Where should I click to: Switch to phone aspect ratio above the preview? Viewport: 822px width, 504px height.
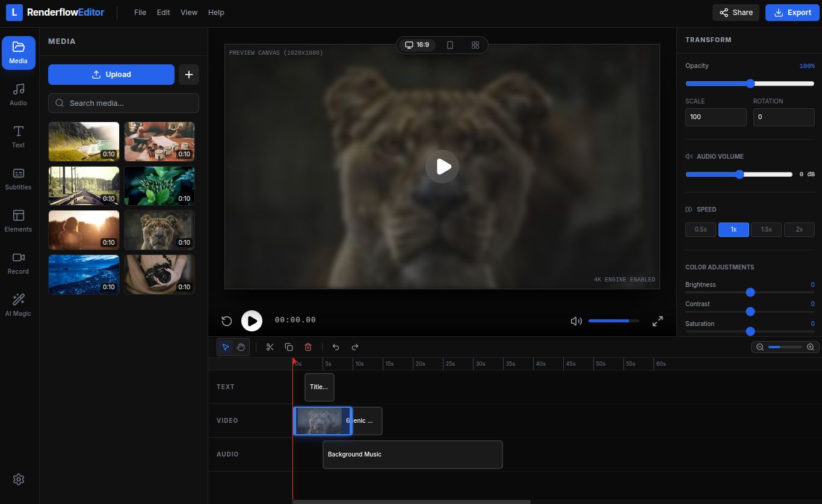[449, 45]
